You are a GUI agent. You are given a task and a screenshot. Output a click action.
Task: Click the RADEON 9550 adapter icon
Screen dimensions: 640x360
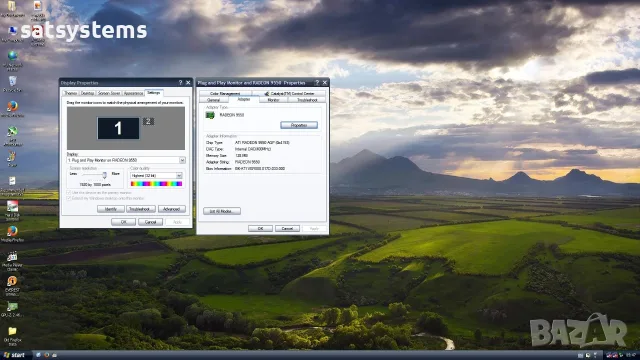coord(210,115)
